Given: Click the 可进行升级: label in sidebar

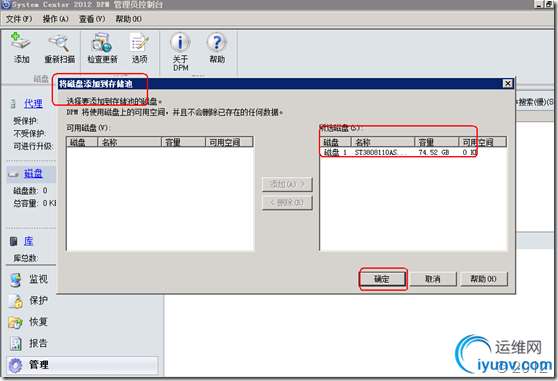Looking at the screenshot, I should click(33, 146).
